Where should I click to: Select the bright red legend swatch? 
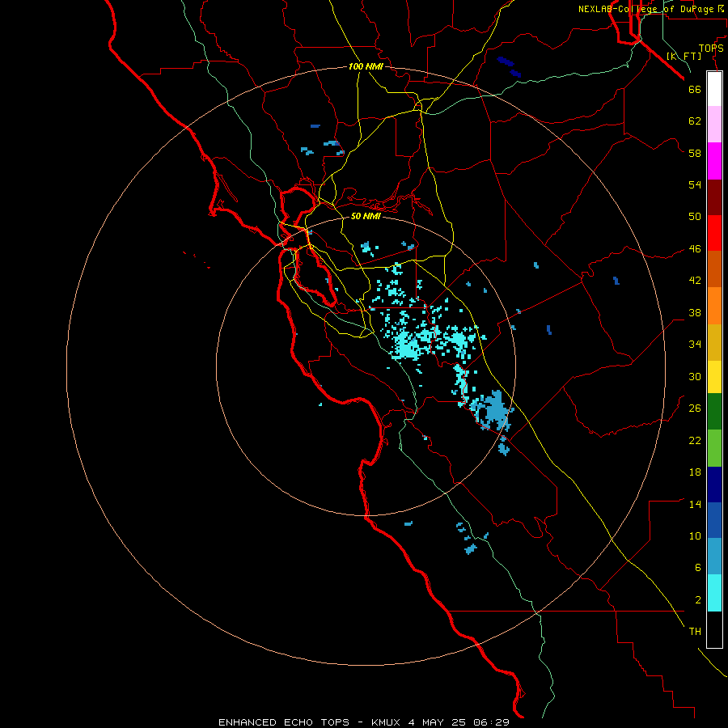point(714,233)
